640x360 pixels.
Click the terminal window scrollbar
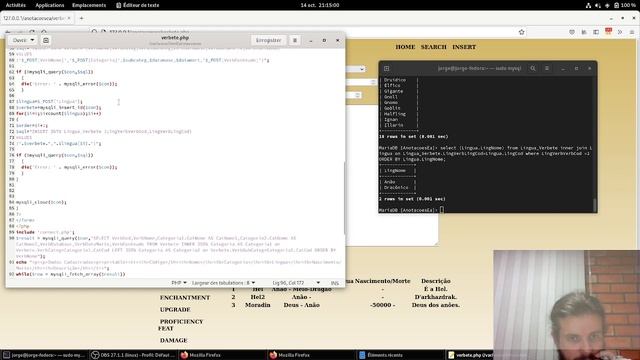(x=595, y=205)
